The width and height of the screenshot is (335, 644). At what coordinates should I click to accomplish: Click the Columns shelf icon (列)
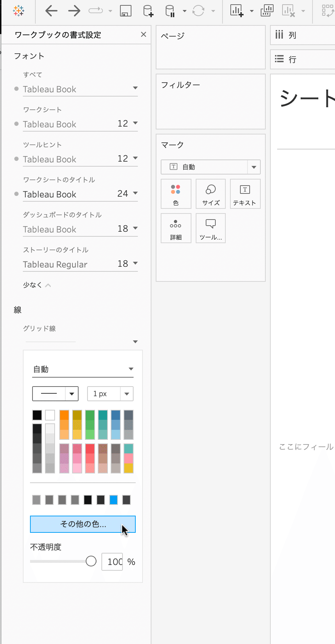tap(279, 35)
